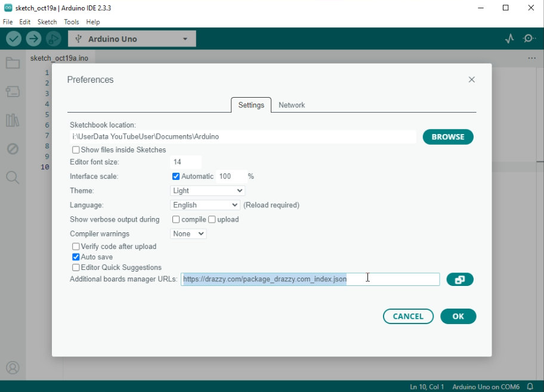Switch to the Network tab

point(292,105)
